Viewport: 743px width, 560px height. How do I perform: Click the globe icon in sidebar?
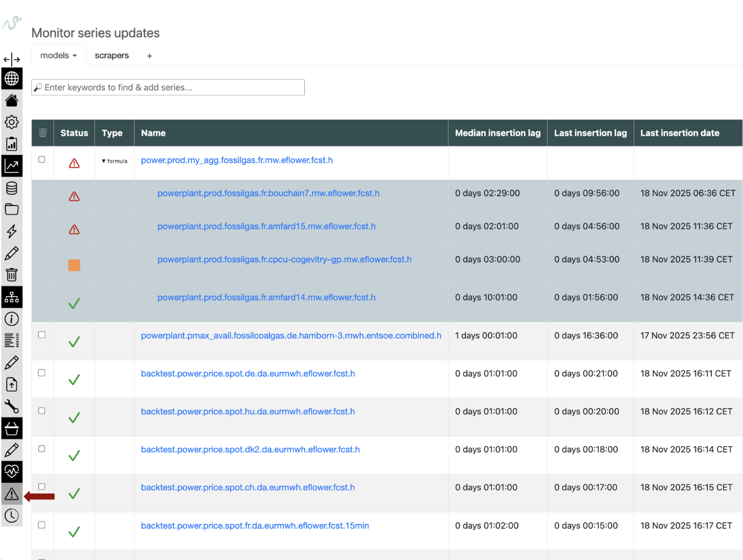tap(12, 79)
